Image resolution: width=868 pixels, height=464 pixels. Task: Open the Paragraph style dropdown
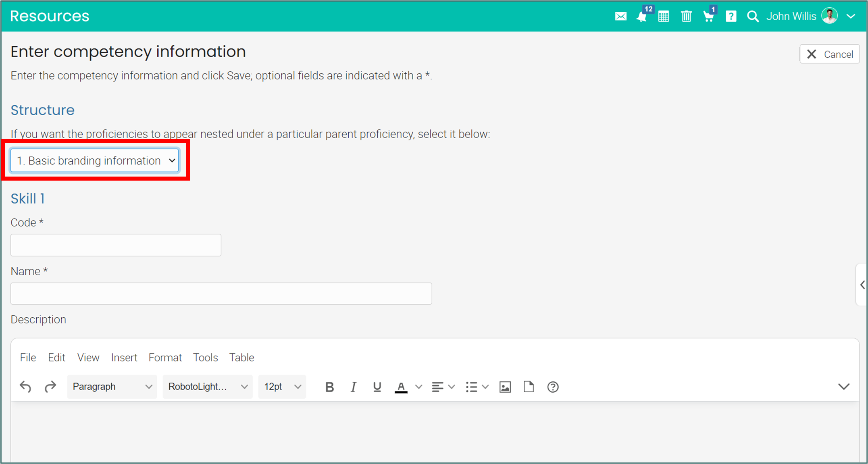tap(112, 387)
